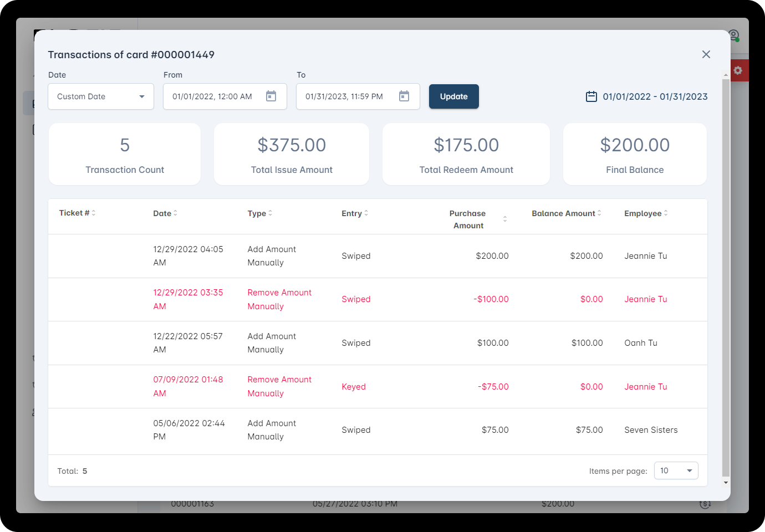
Task: Select the 12/29/2022 03:35 AM transaction row
Action: pyautogui.click(x=377, y=299)
